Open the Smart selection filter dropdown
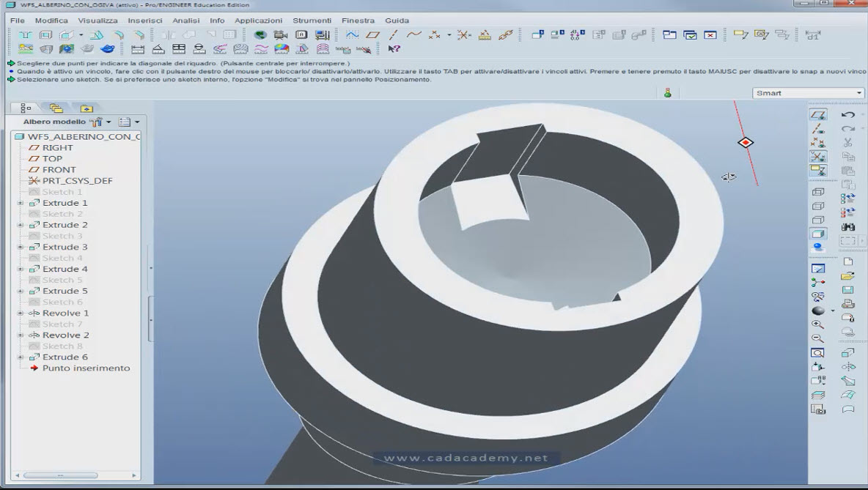868x490 pixels. tap(808, 93)
